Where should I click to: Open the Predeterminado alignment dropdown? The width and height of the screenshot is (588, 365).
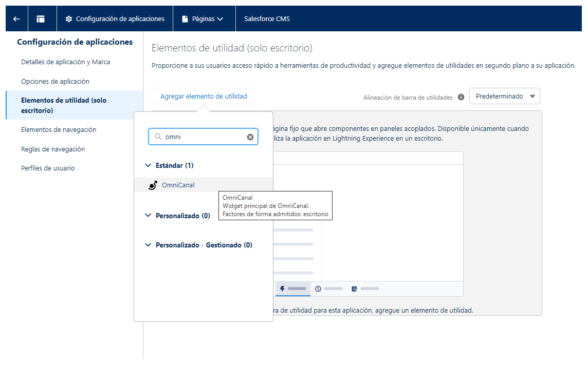click(504, 96)
